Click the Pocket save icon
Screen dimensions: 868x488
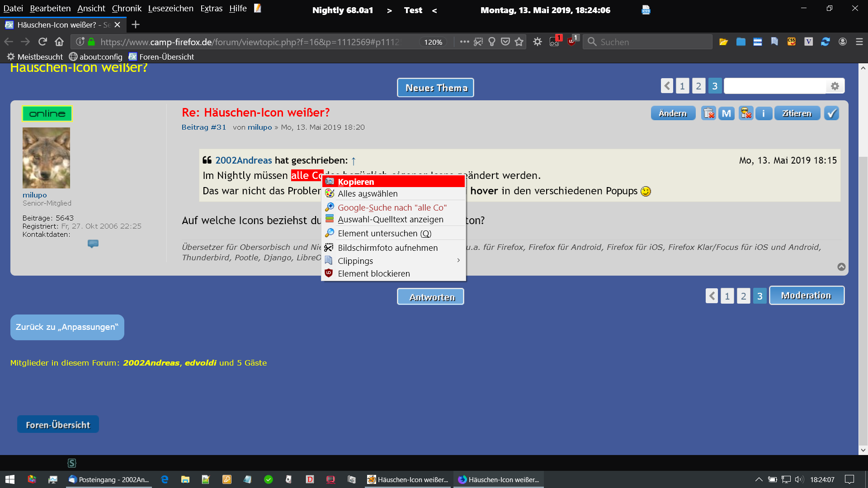tap(505, 42)
